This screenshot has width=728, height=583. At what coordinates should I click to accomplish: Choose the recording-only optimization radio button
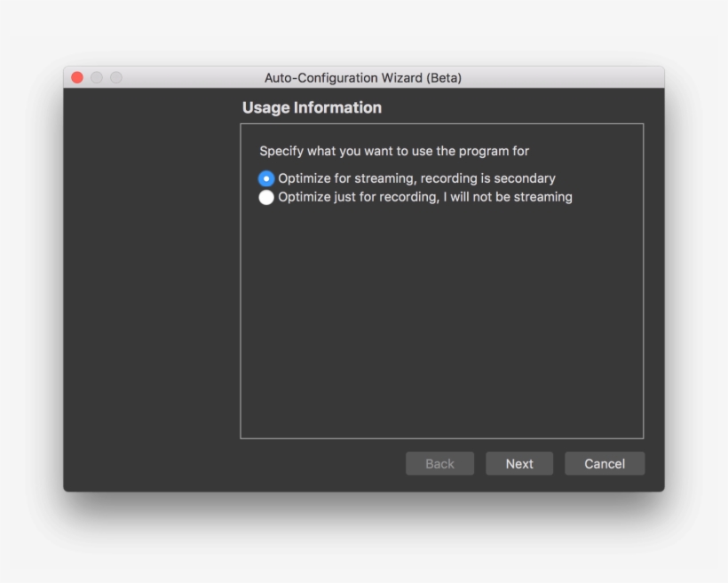[x=266, y=197]
